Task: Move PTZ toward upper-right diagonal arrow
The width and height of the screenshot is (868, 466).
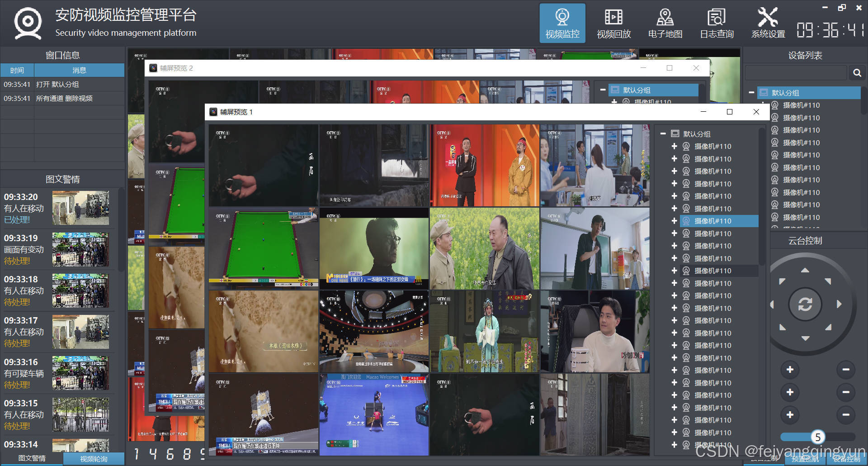Action: coord(828,281)
